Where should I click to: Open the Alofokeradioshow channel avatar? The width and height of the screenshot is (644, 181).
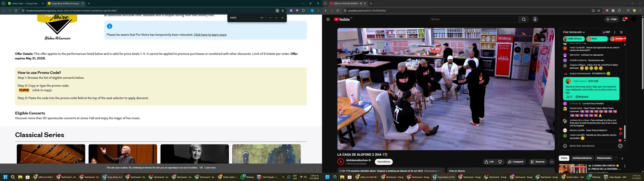tap(341, 162)
